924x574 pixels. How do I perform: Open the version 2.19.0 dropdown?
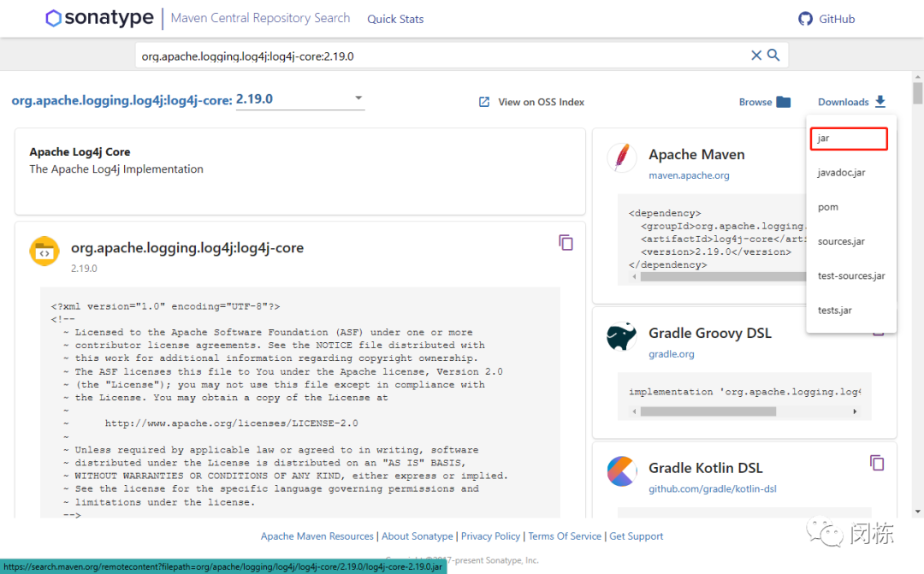point(300,99)
